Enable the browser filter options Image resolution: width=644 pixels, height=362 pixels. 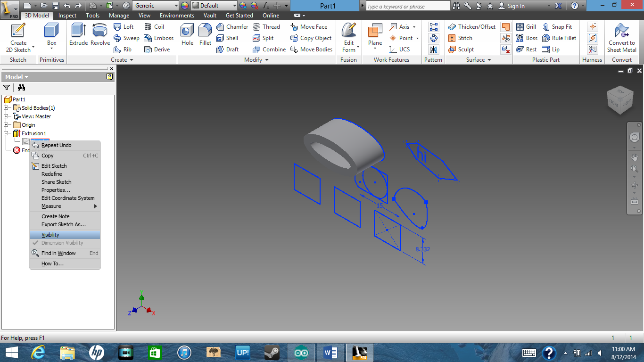click(7, 88)
